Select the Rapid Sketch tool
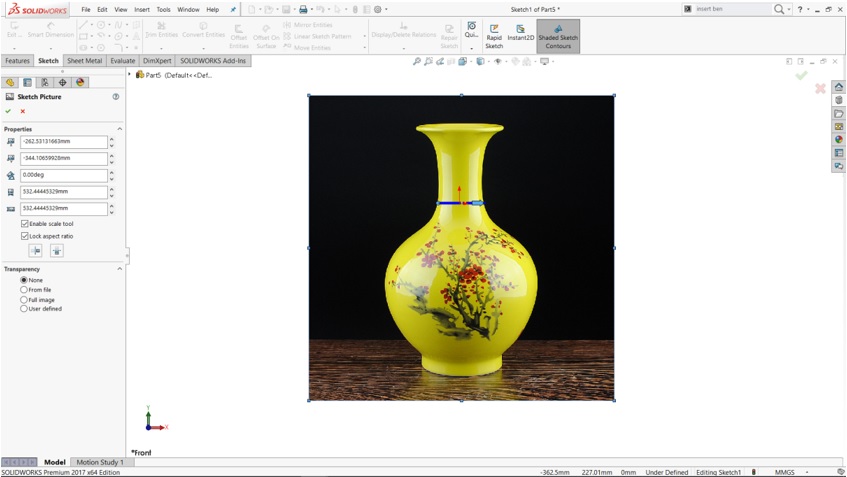 click(x=494, y=36)
